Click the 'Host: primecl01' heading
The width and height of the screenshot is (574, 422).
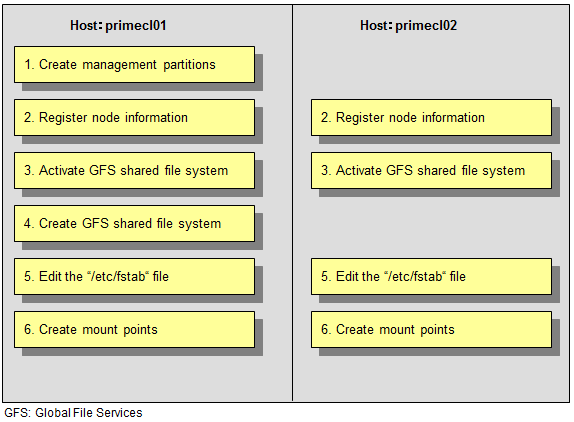[x=118, y=26]
